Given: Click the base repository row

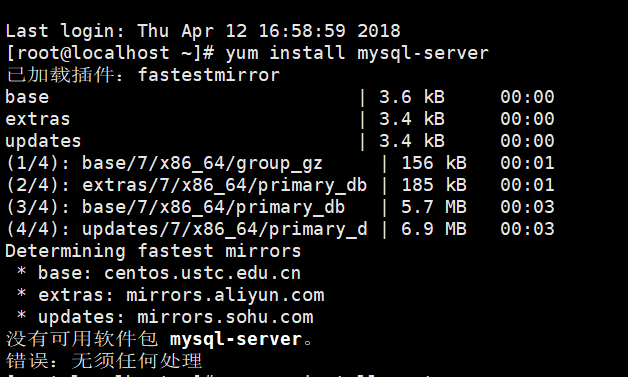Looking at the screenshot, I should point(280,97).
